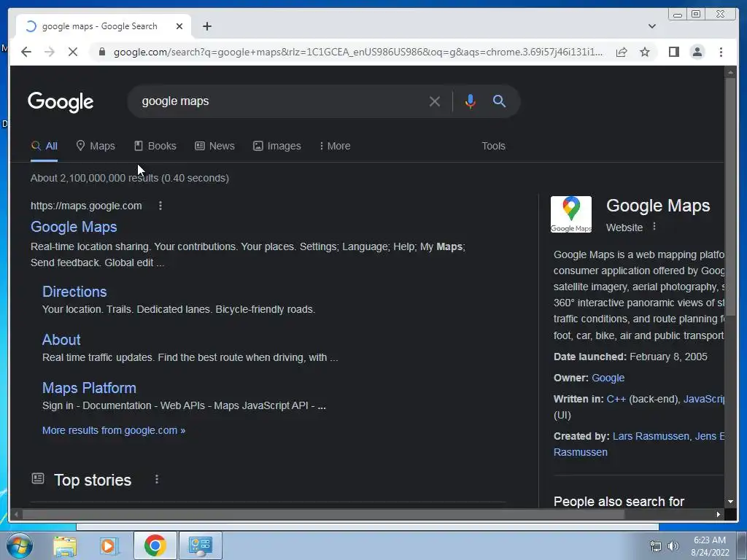
Task: Submit search with the magnifier icon
Action: pos(499,101)
